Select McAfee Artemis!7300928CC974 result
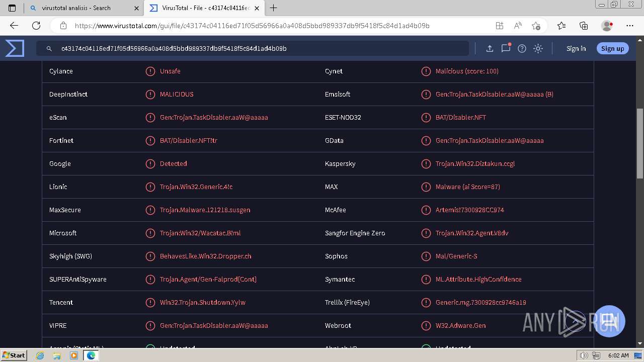This screenshot has width=644, height=362. (x=470, y=210)
